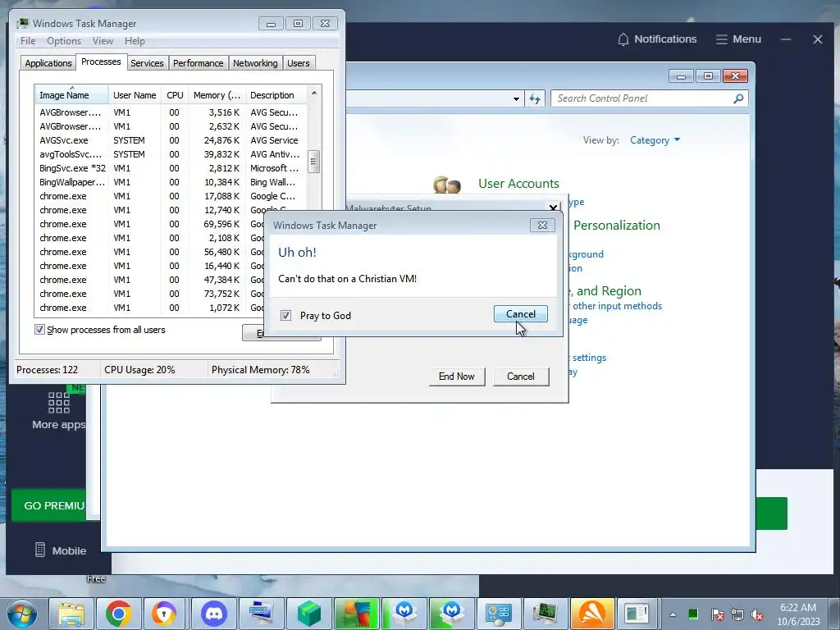840x630 pixels.
Task: Select the first Malwarebytes installer taskbar icon
Action: (x=404, y=614)
